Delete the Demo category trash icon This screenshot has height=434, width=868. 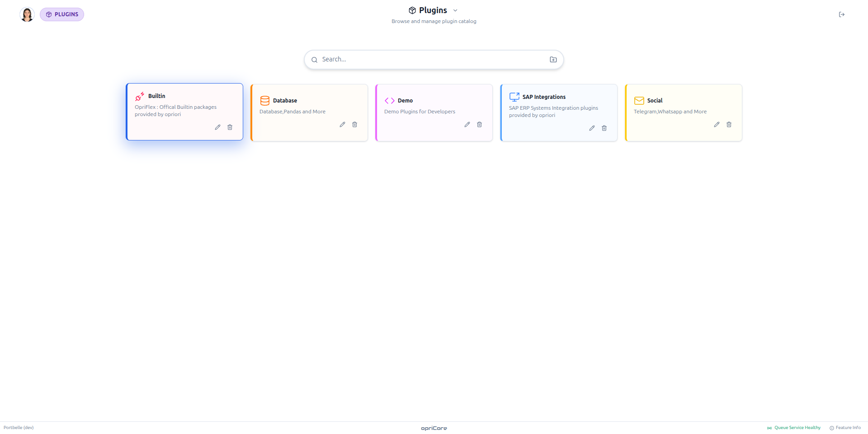(479, 125)
